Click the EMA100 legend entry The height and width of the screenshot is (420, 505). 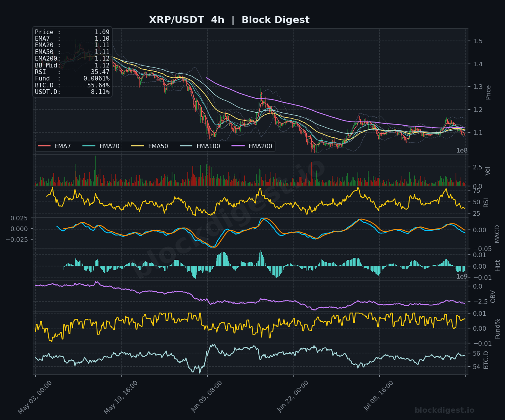200,146
